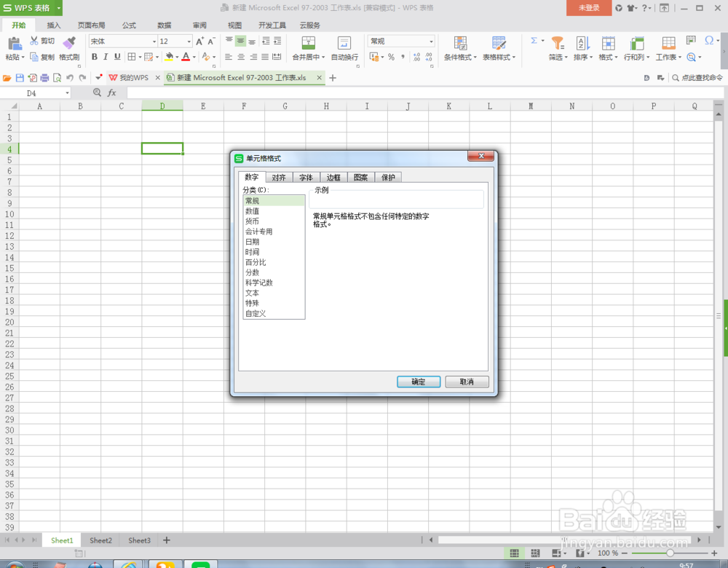
Task: Toggle italic formatting with I
Action: [x=106, y=57]
